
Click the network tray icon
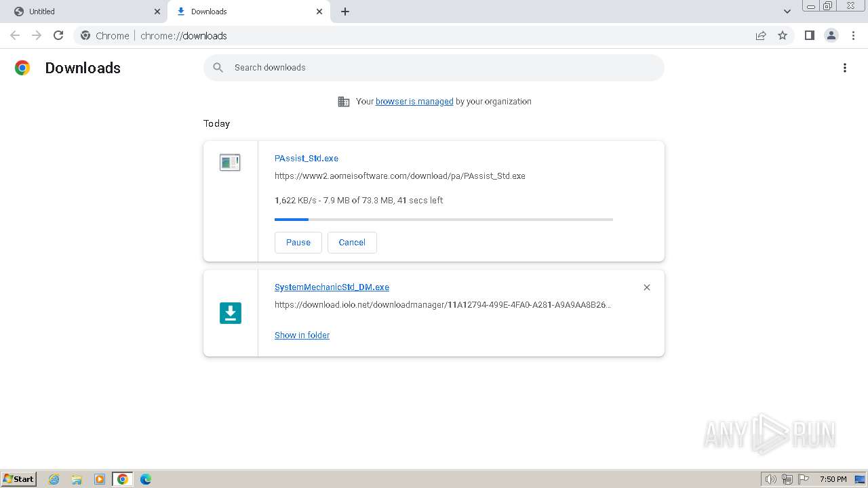pyautogui.click(x=787, y=479)
